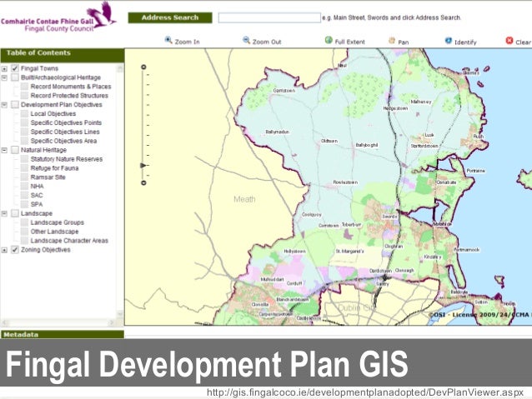Click the Ballyboghil town label
Viewport: 532px width, 399px height.
[x=367, y=145]
